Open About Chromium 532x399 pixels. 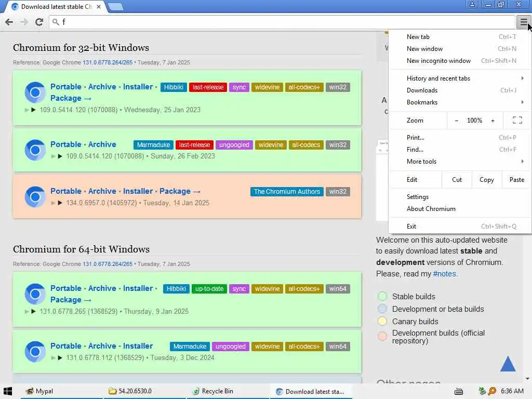click(460, 209)
